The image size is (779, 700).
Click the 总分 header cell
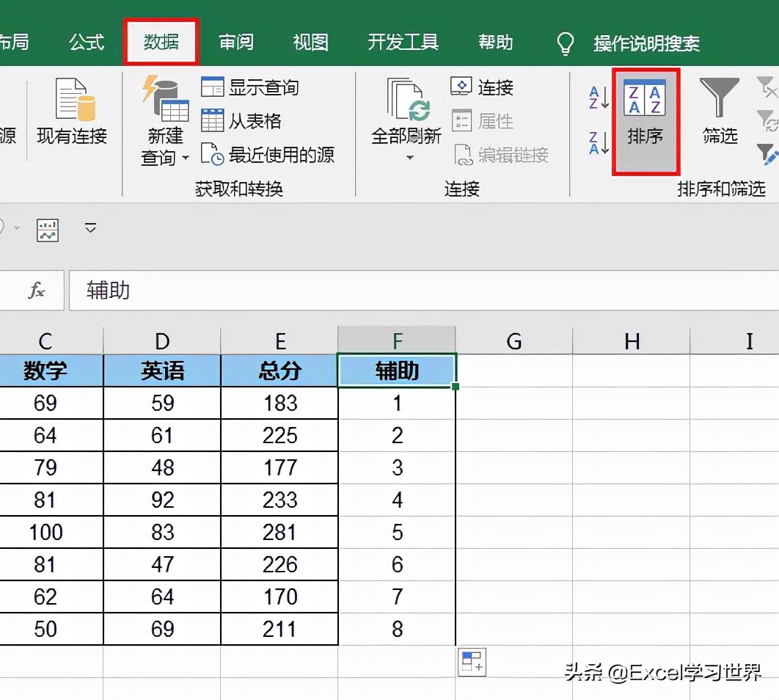pos(279,371)
